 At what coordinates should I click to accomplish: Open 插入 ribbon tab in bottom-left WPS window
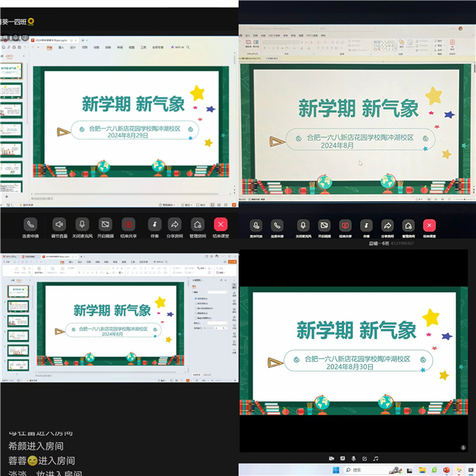pos(71,261)
